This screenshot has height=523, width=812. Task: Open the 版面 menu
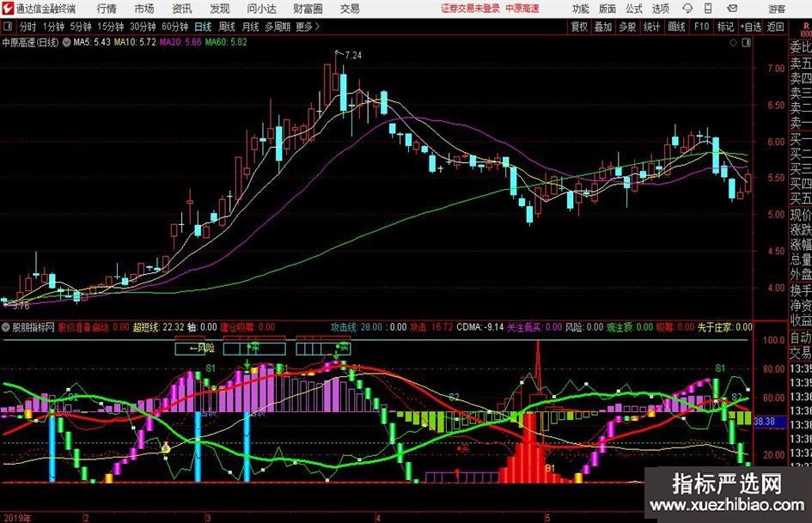(607, 9)
